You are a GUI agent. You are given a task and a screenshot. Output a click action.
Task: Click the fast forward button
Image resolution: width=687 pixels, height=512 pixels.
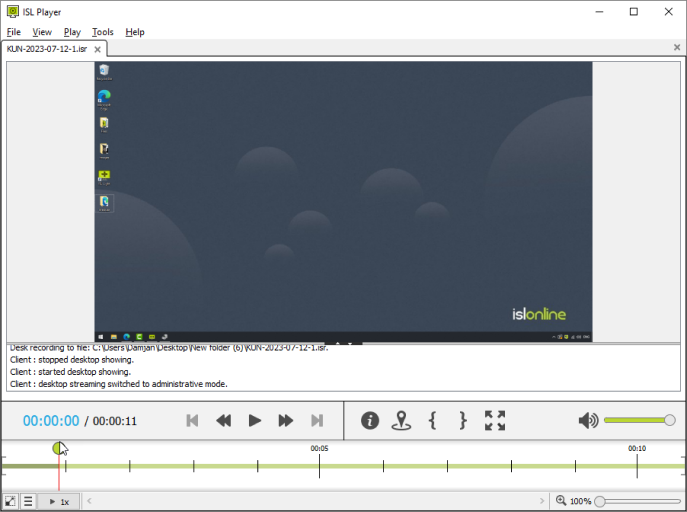286,421
